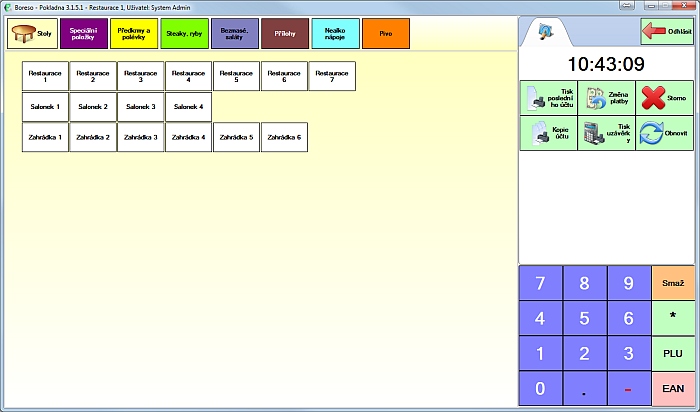Click the PLU keypad button
The width and height of the screenshot is (700, 412).
tap(672, 353)
